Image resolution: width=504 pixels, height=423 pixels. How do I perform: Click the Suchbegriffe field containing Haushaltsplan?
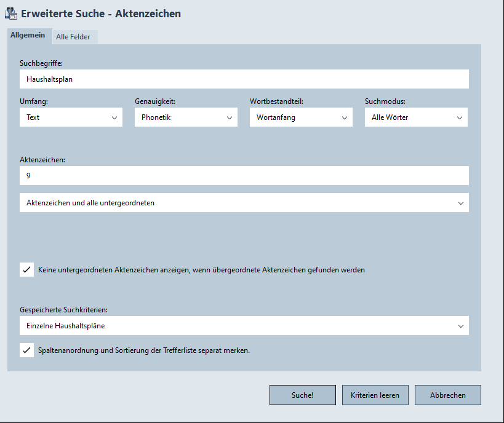point(244,79)
